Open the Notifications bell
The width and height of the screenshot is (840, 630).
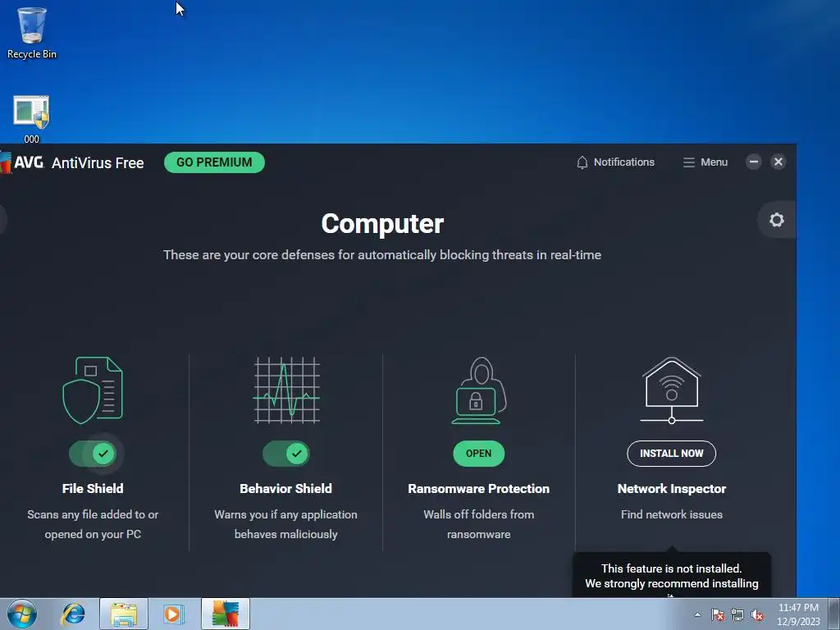pyautogui.click(x=615, y=162)
